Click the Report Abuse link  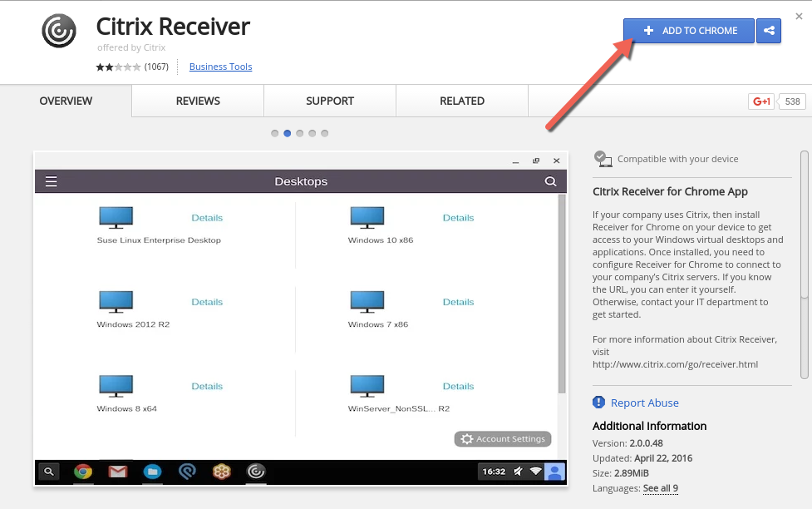click(644, 403)
